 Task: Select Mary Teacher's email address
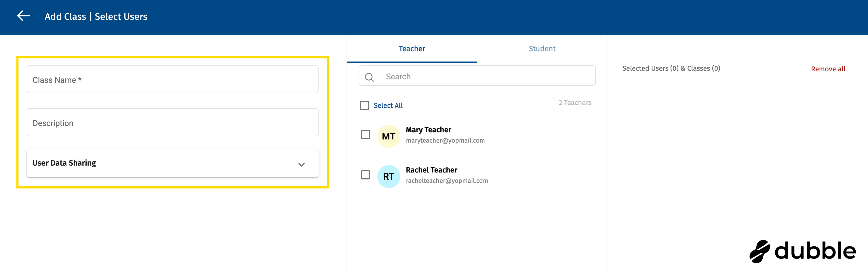(446, 140)
